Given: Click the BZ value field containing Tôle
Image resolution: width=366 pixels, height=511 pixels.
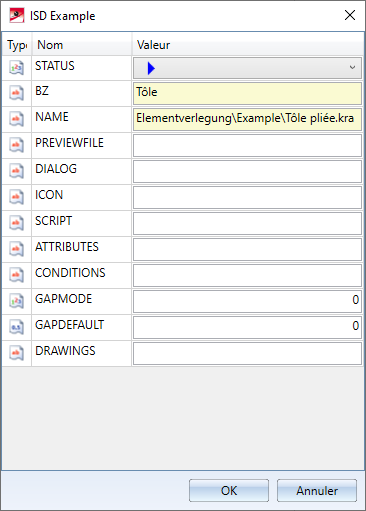Looking at the screenshot, I should point(247,93).
